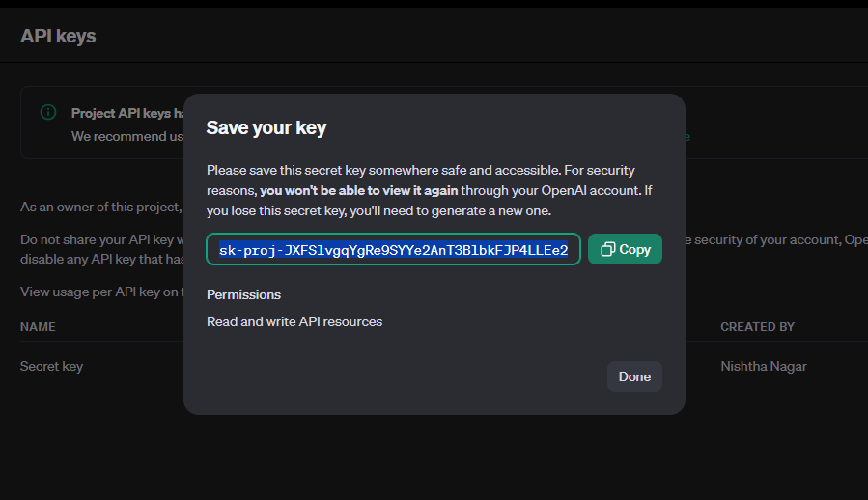Click the 'Project API keys' banner title
The height and width of the screenshot is (500, 868).
(127, 113)
